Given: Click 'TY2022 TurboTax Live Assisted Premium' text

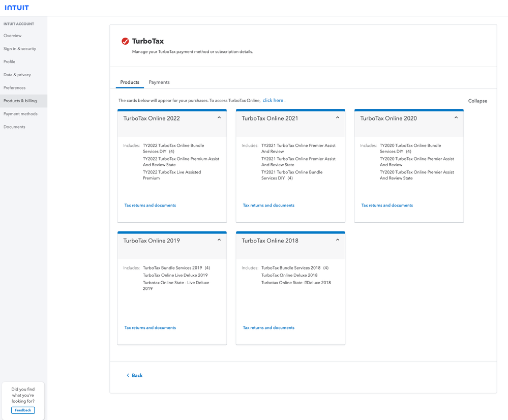Looking at the screenshot, I should (x=172, y=175).
